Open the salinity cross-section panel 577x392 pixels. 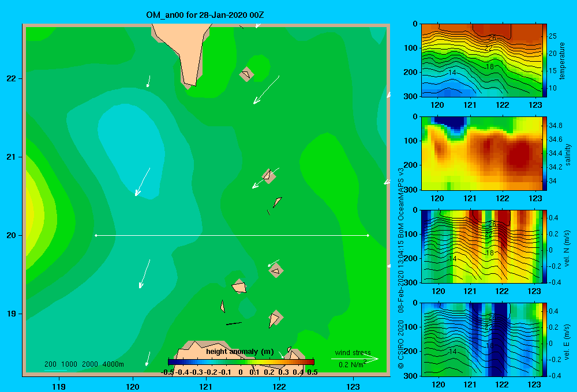pyautogui.click(x=481, y=153)
